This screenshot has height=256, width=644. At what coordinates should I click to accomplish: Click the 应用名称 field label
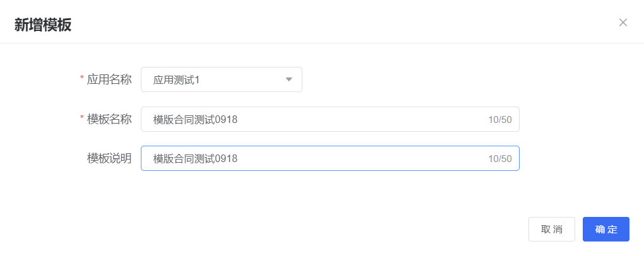109,79
